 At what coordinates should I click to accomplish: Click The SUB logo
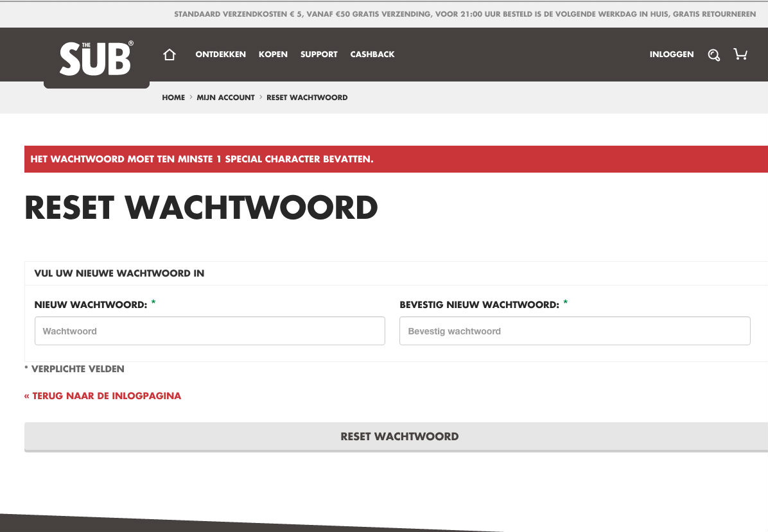pos(96,58)
